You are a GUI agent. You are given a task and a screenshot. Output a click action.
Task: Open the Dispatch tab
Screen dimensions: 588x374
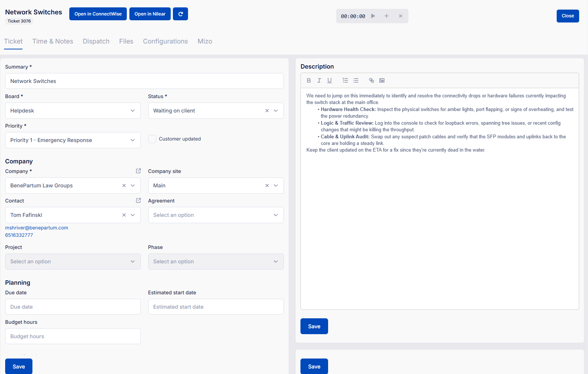tap(96, 41)
